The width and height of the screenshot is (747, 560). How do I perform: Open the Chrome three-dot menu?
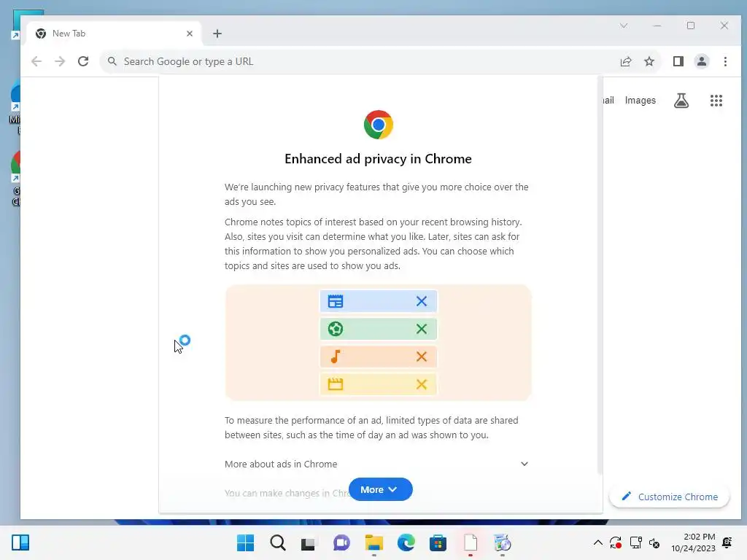tap(725, 61)
